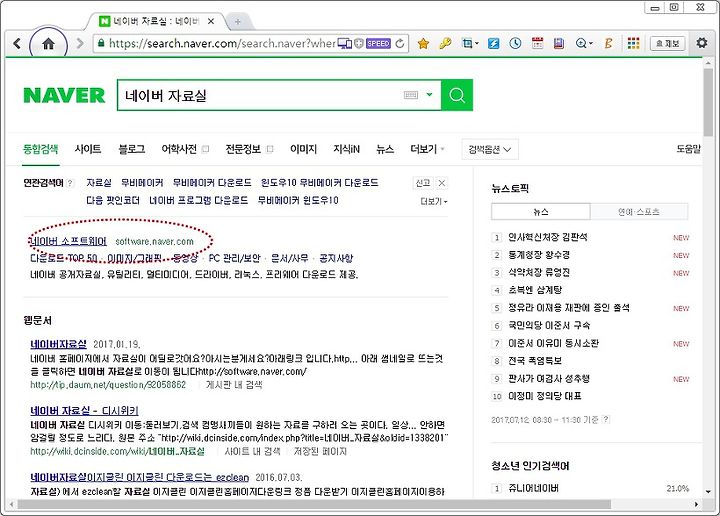Screen dimensions: 720x516
Task: Click the 신고 button
Action: click(x=422, y=183)
